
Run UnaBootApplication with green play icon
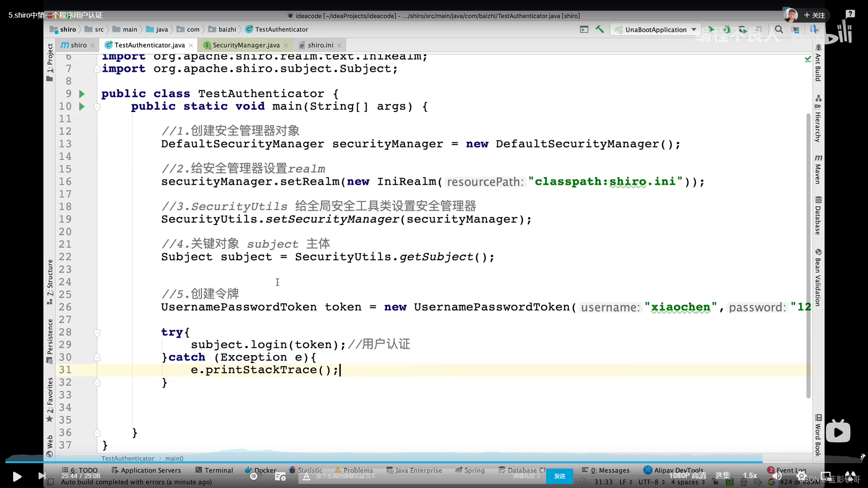[711, 29]
